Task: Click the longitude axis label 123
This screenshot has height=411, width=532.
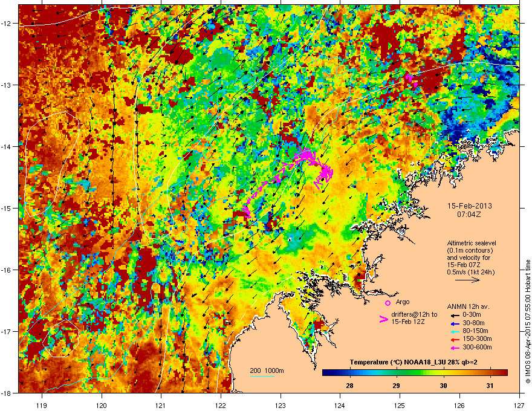Action: (281, 405)
